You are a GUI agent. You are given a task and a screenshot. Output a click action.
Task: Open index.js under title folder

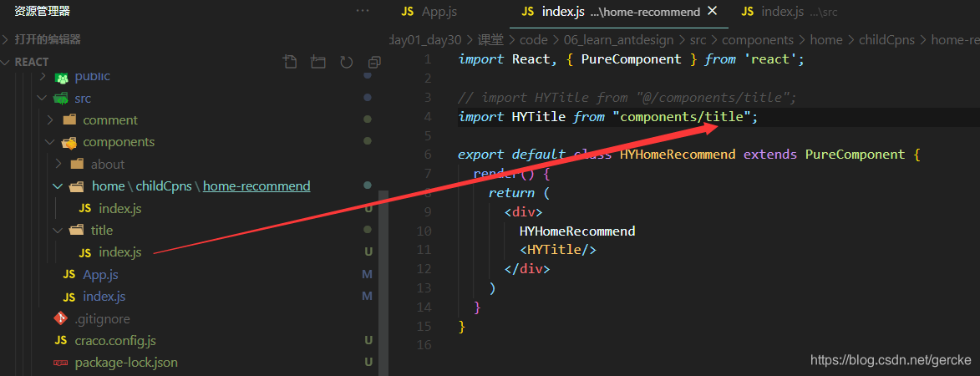pyautogui.click(x=120, y=252)
